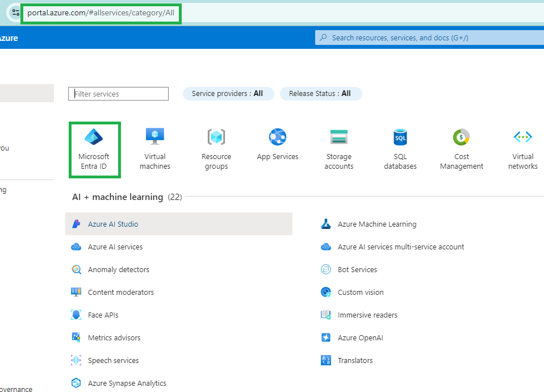Click the multi-service account cloud icon
Screen dimensions: 544x392
pyautogui.click(x=326, y=247)
